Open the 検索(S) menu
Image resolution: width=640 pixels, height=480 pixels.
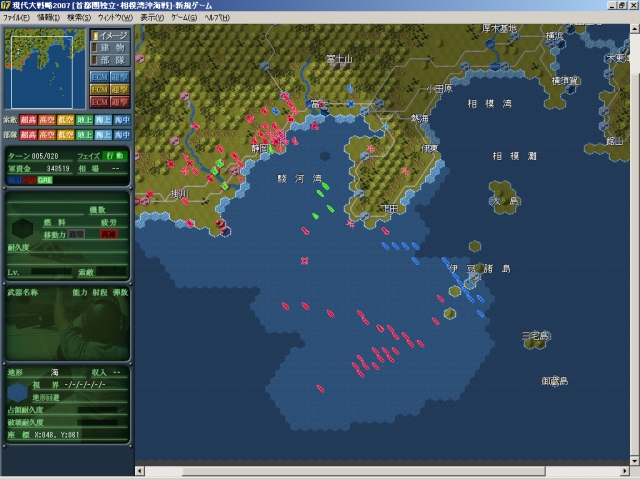pos(79,18)
